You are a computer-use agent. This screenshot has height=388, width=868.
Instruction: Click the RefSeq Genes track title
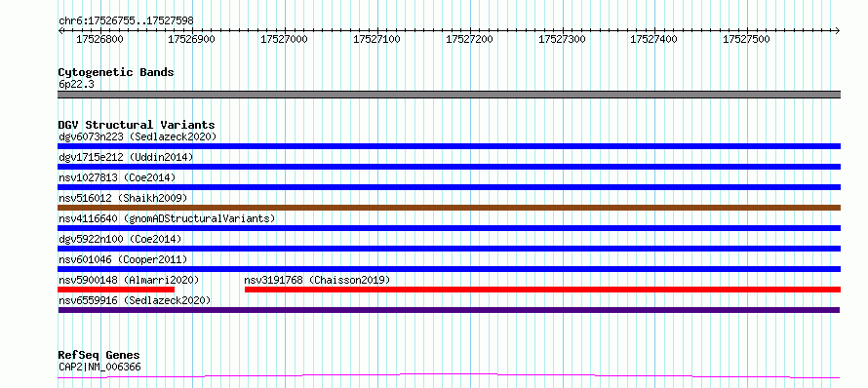pos(99,356)
